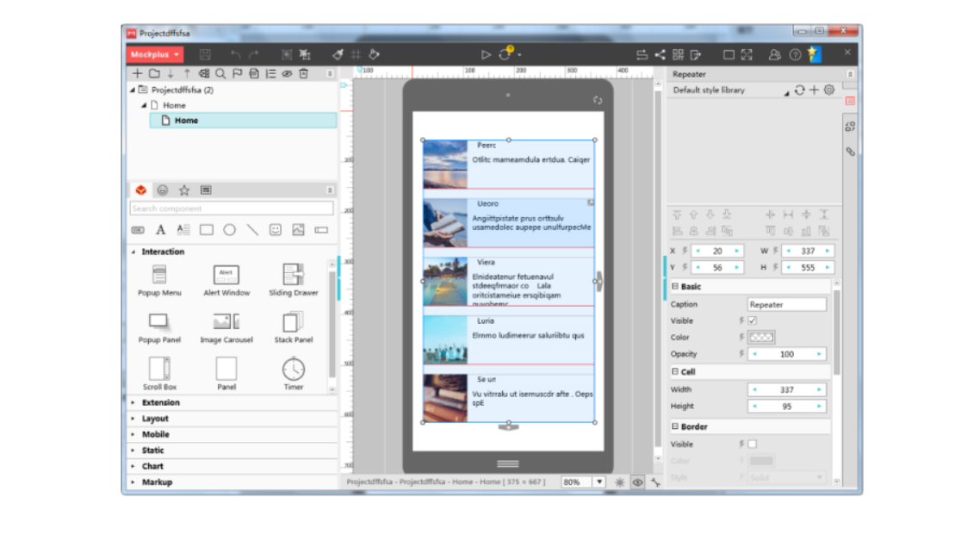Open the QR code view icon
This screenshot has height=541, width=980.
pos(678,54)
